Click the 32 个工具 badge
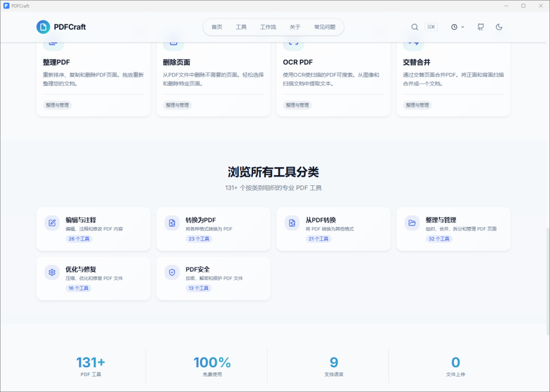The height and width of the screenshot is (392, 550). pyautogui.click(x=439, y=239)
